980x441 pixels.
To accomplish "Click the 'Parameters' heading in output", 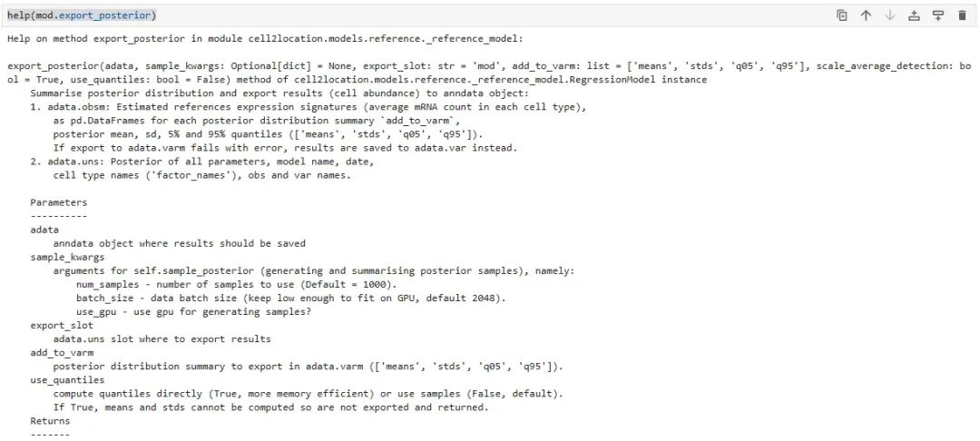I will tap(59, 202).
